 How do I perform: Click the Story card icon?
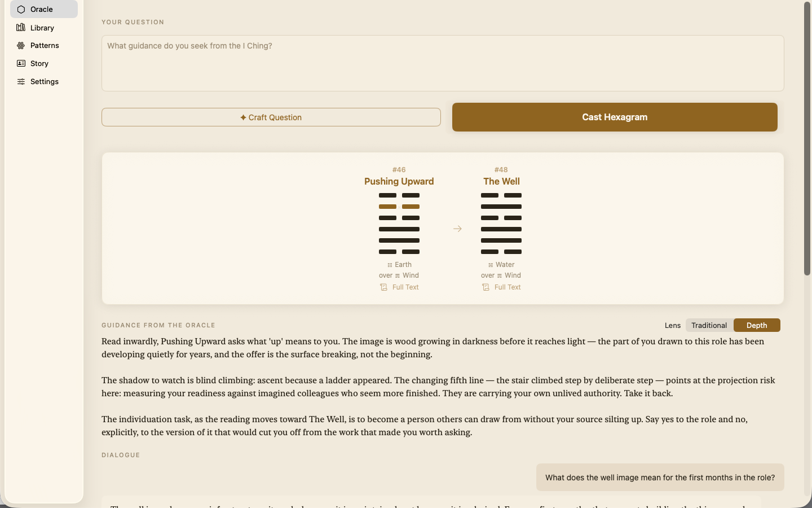(x=21, y=63)
